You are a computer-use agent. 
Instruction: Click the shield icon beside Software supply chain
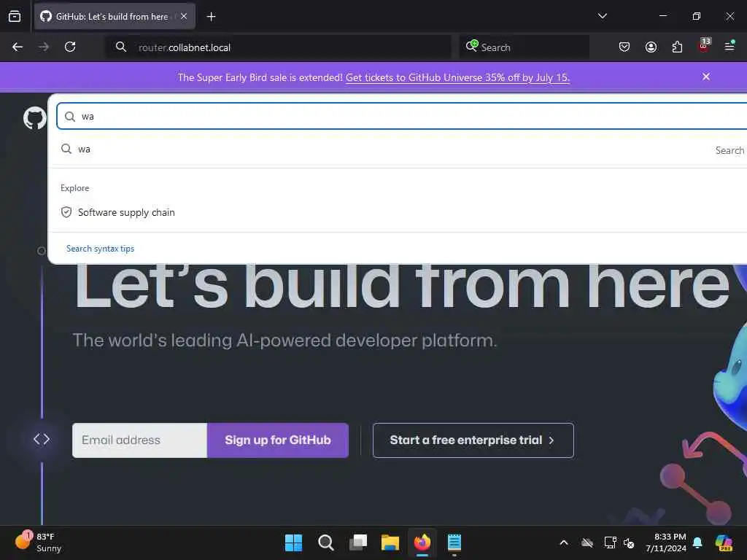pos(66,212)
